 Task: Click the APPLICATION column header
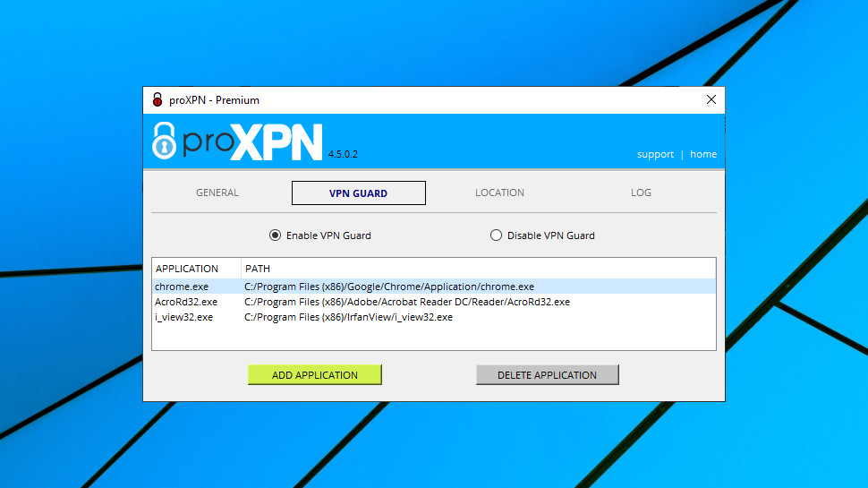197,269
